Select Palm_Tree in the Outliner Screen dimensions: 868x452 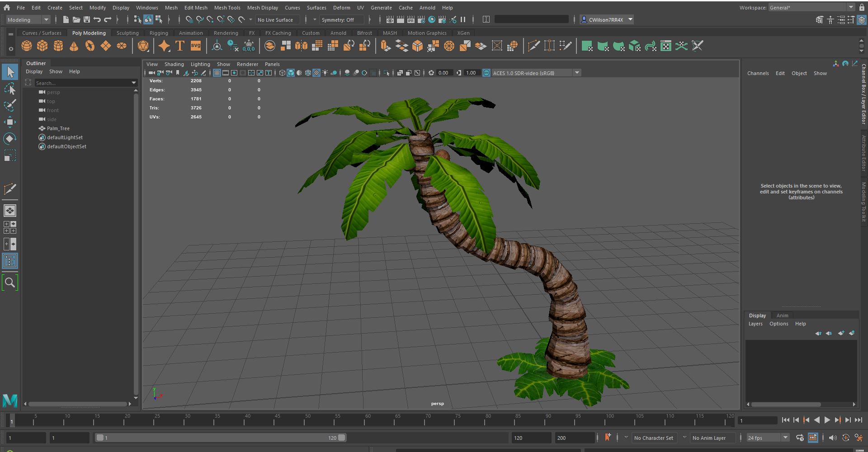(x=58, y=128)
